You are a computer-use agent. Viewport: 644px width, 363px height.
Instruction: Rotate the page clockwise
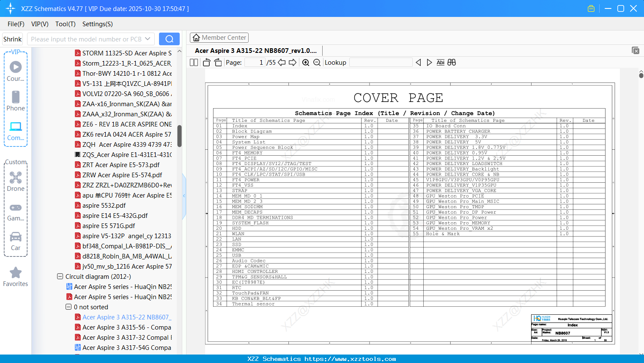pos(218,63)
